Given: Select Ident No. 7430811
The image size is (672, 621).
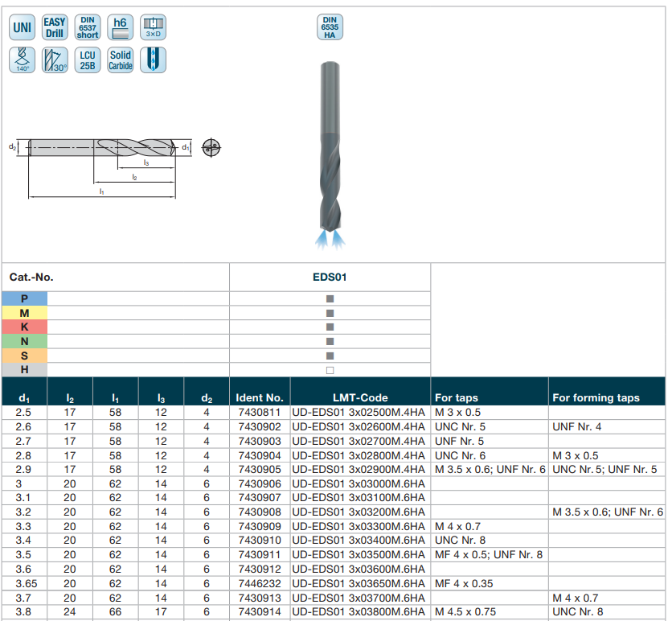Looking at the screenshot, I should tap(260, 412).
